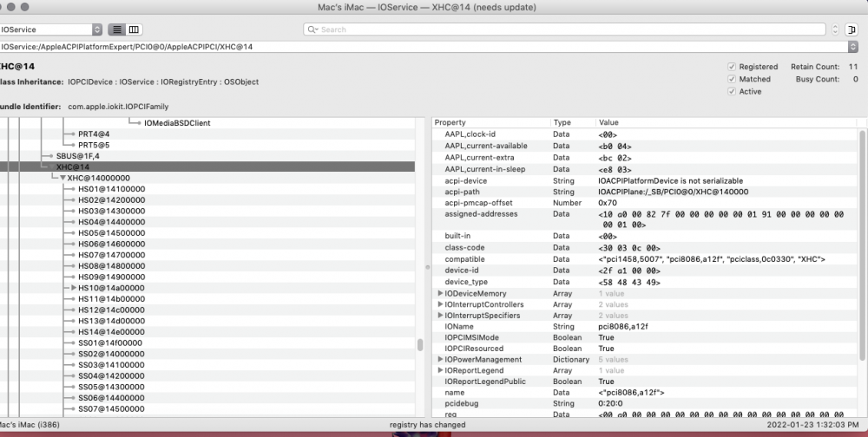The image size is (868, 437).
Task: Click the acpi-pmcap-offset value 0x70
Action: tap(608, 203)
